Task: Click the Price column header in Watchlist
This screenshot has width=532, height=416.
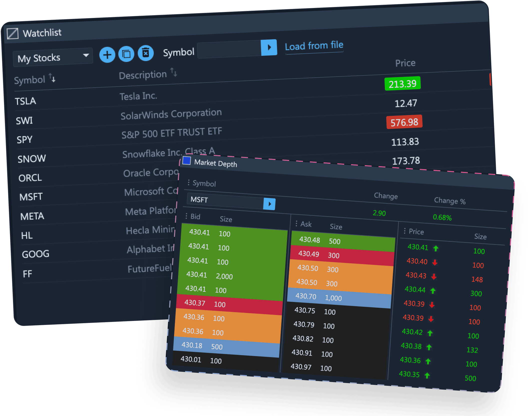Action: click(405, 63)
